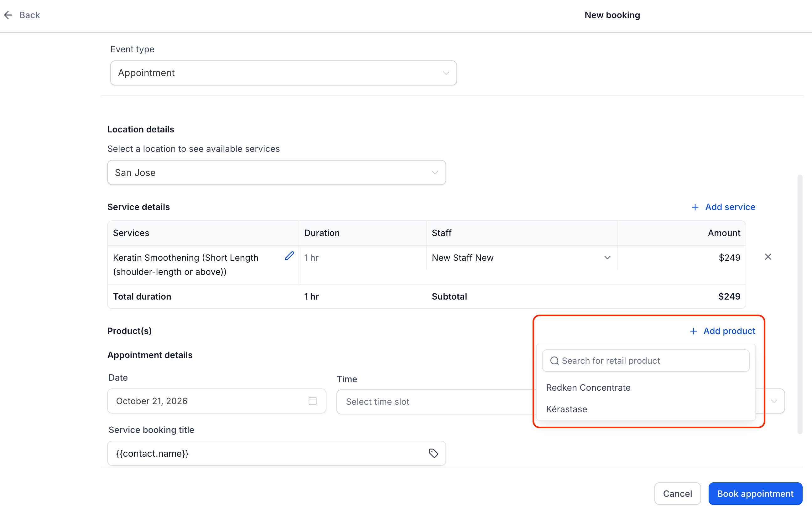Click the chevron at the right of the time slot field
The width and height of the screenshot is (812, 514).
click(774, 401)
